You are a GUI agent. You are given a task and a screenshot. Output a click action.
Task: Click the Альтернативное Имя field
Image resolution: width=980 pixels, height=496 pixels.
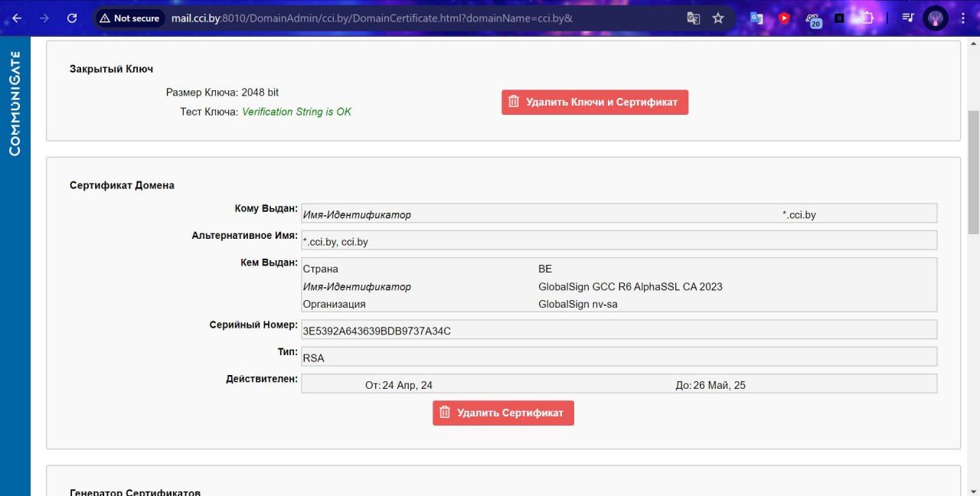pos(619,241)
